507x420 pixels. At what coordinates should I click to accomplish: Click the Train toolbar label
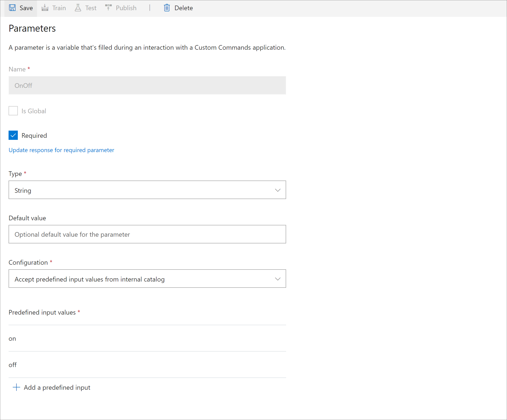coord(59,8)
